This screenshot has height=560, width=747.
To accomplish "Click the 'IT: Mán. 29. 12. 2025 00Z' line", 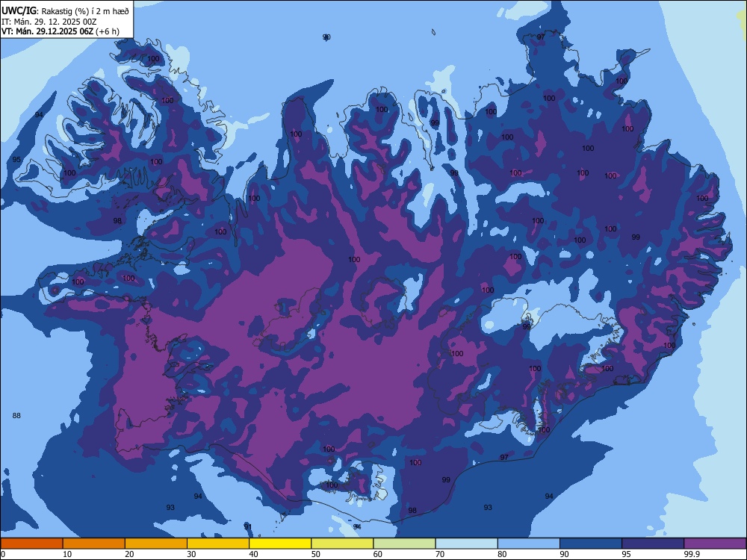I will [x=49, y=22].
